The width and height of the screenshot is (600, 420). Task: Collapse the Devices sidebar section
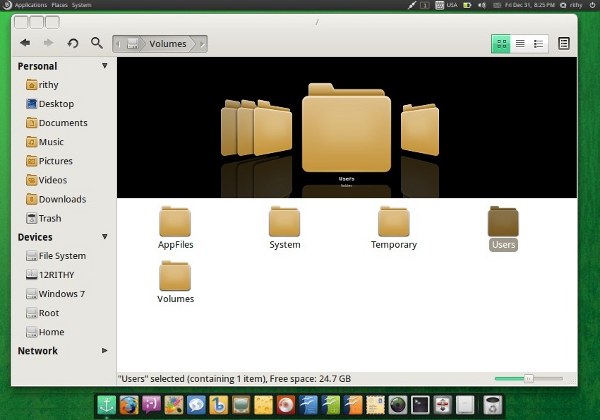click(105, 237)
